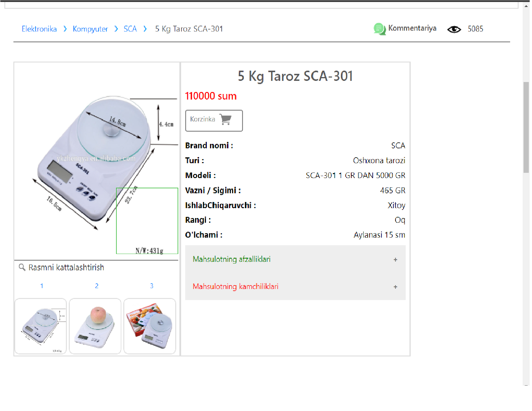Open the Kompyuter breadcrumb category

point(90,29)
